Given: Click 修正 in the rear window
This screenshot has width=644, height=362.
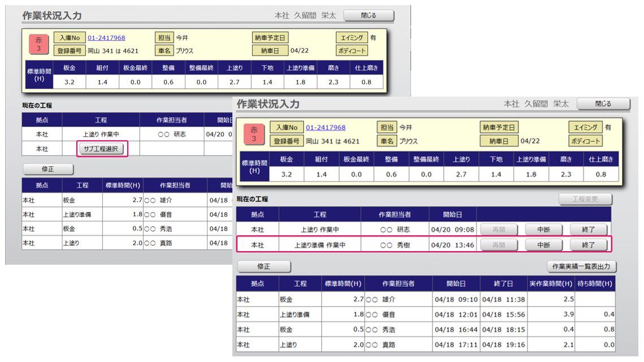Looking at the screenshot, I should pyautogui.click(x=48, y=169).
